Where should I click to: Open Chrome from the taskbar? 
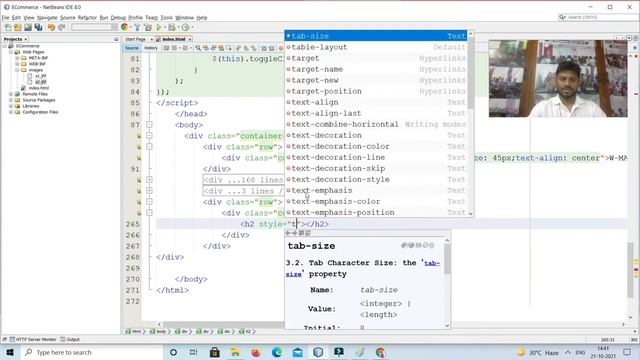point(380,352)
